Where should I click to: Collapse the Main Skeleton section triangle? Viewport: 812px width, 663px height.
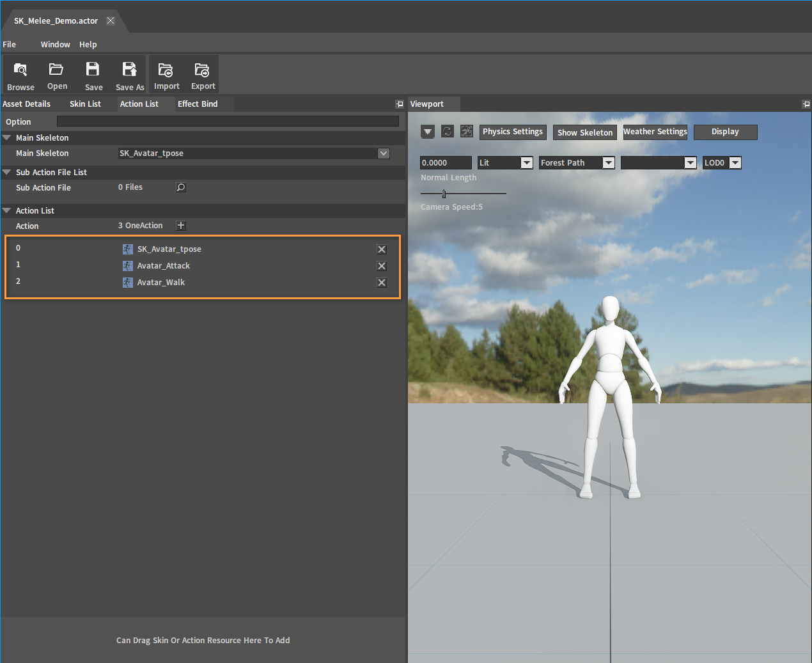[7, 137]
